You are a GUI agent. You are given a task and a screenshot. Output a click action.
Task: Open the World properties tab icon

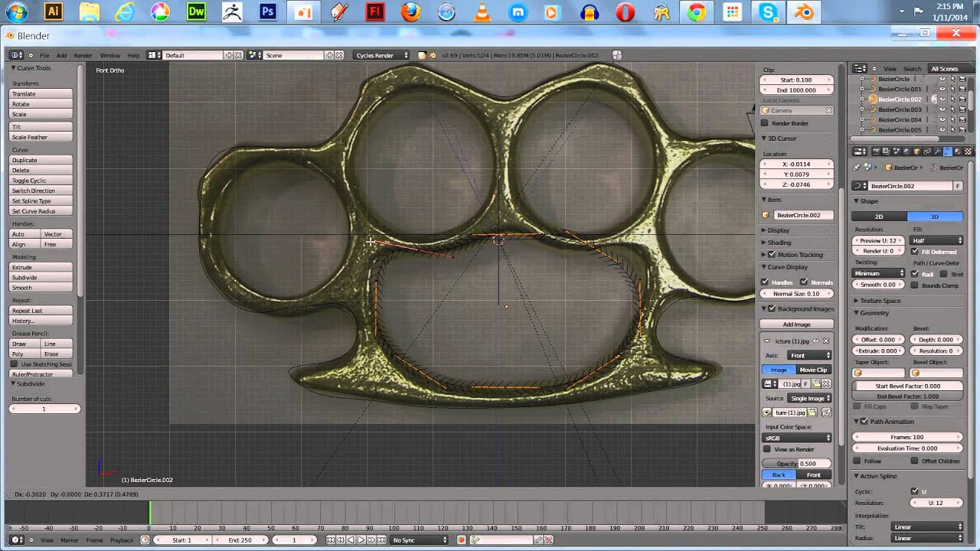[906, 151]
